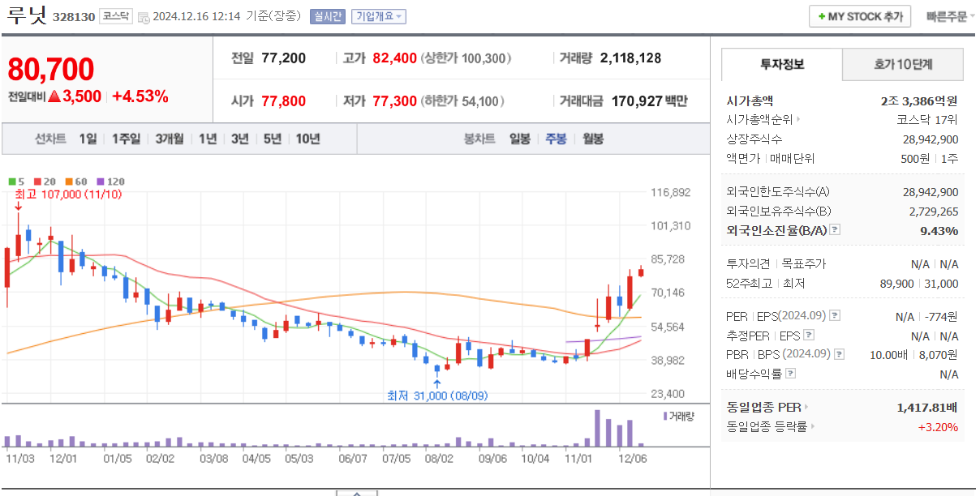Open the 시가총액순위 link
Screen dimensions: 980x496
(x=759, y=120)
